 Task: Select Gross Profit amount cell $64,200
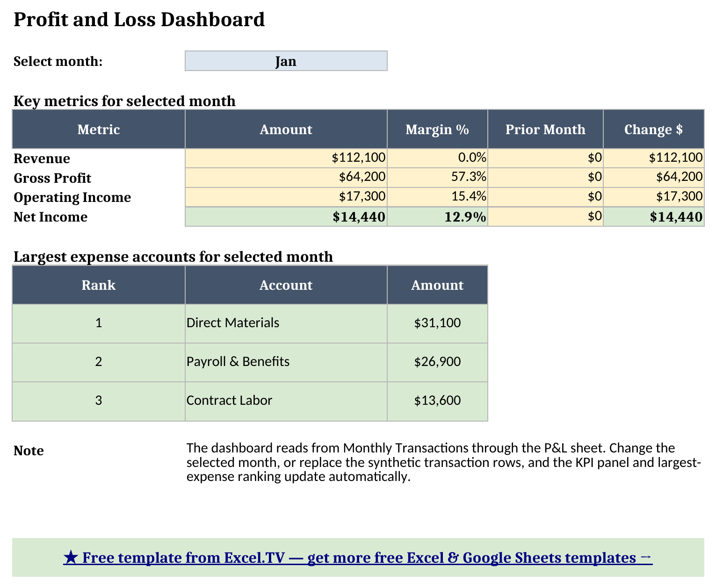(x=286, y=178)
